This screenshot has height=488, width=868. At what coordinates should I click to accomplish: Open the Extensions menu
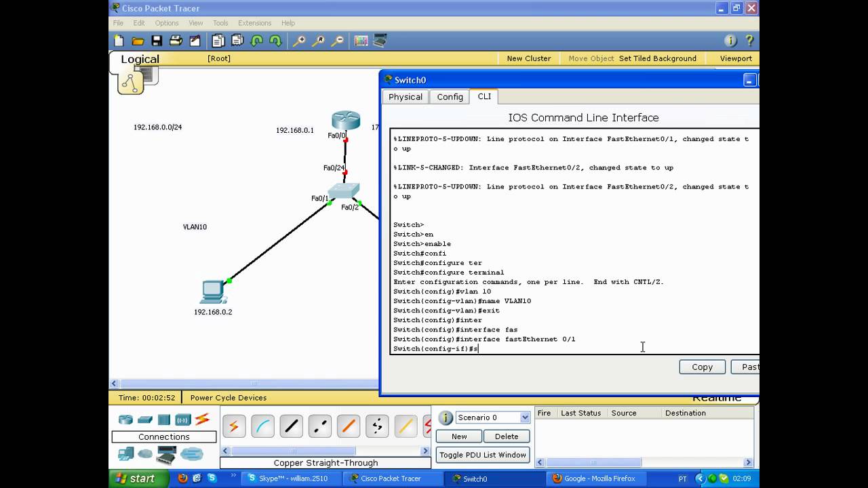(x=255, y=23)
